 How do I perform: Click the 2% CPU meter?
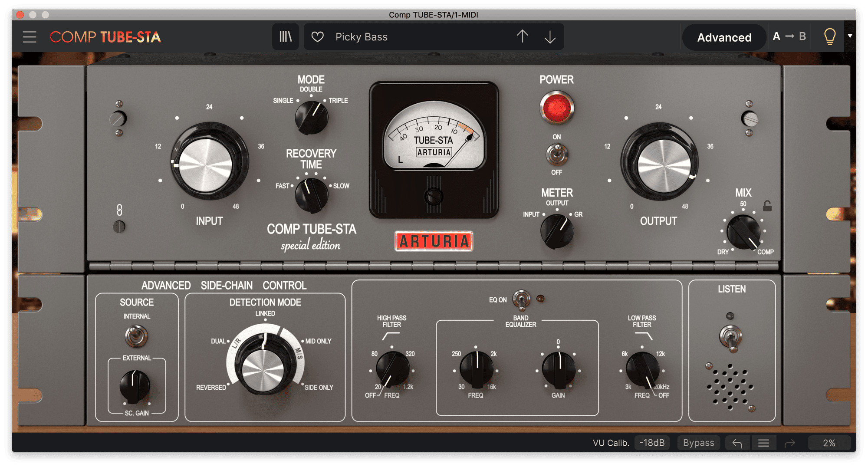[829, 443]
